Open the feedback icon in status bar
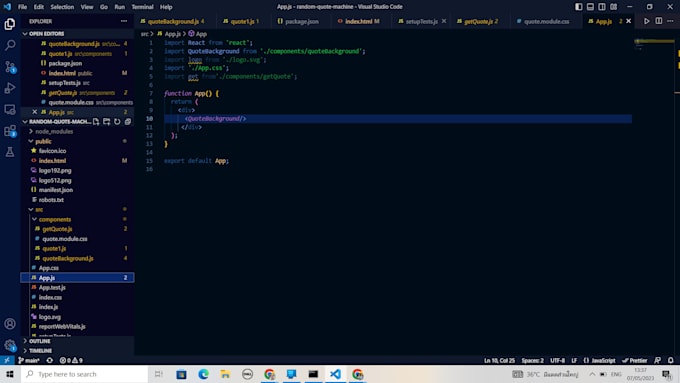The width and height of the screenshot is (680, 383). click(x=658, y=360)
